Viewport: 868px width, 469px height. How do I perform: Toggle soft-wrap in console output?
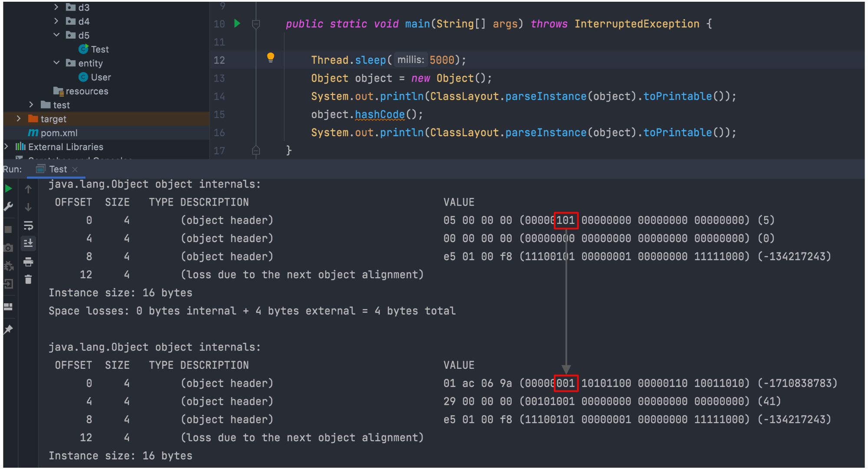pos(28,225)
